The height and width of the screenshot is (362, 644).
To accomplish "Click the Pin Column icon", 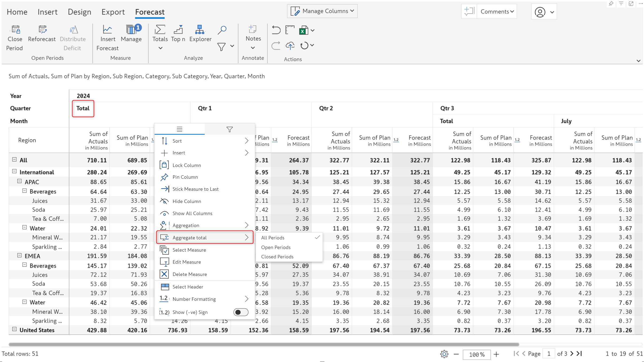I will 164,177.
